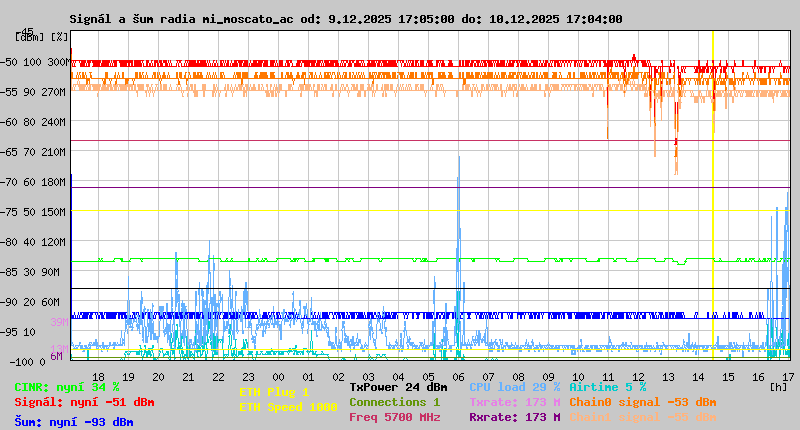Click the '19' hour label on x-axis
Viewport: 800px width, 430px height.
[129, 377]
